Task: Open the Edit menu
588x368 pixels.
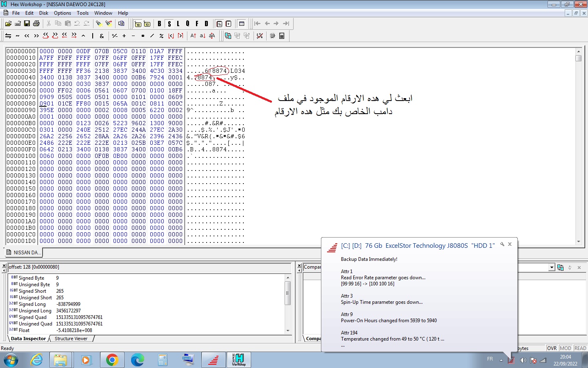Action: coord(29,13)
